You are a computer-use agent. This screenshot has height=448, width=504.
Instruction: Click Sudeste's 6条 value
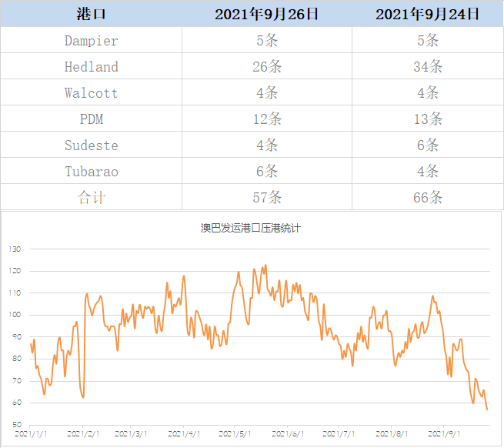point(428,145)
